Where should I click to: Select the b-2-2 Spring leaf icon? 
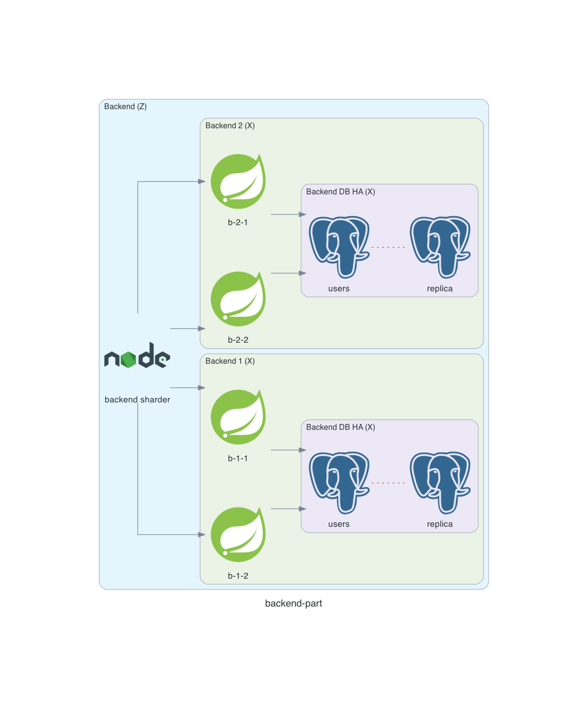pos(238,299)
